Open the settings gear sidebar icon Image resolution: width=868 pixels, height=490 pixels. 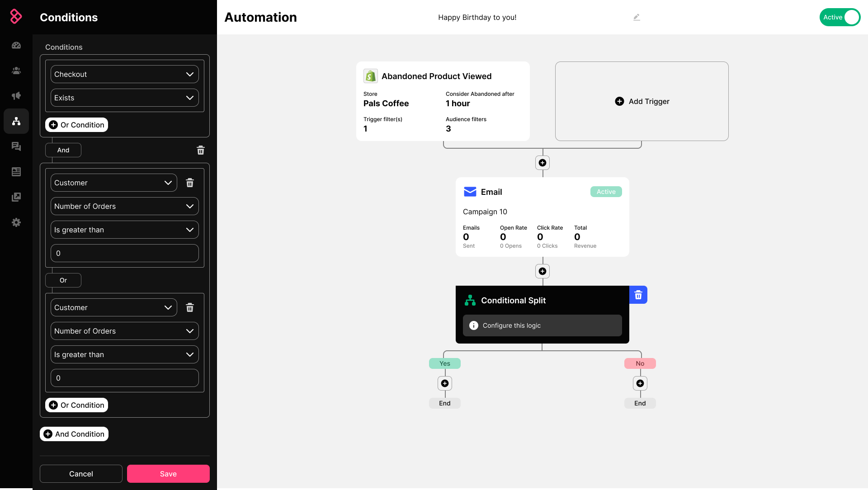point(16,222)
